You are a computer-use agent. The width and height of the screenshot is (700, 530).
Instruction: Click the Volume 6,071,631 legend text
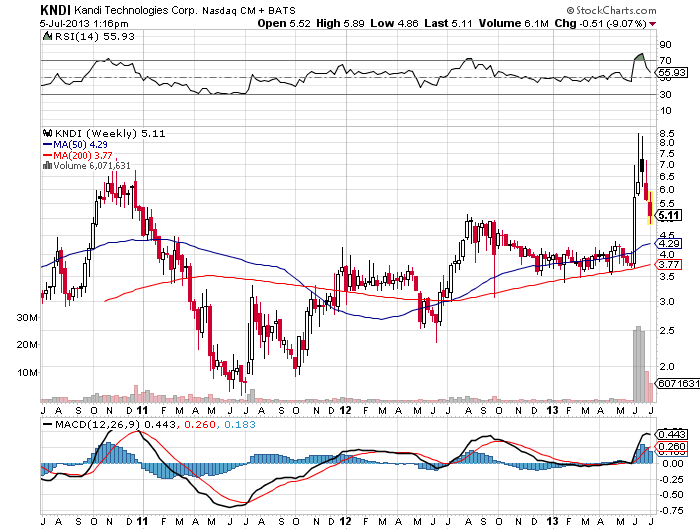[x=92, y=166]
